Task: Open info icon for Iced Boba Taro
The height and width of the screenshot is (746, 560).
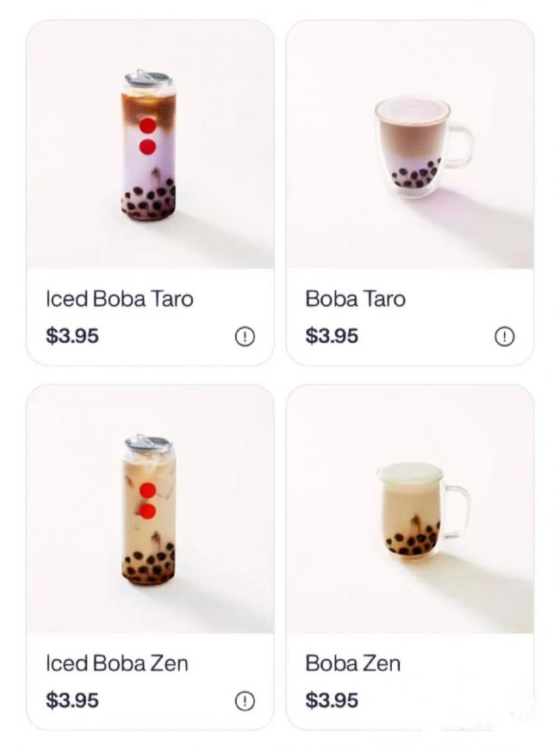Action: [245, 337]
